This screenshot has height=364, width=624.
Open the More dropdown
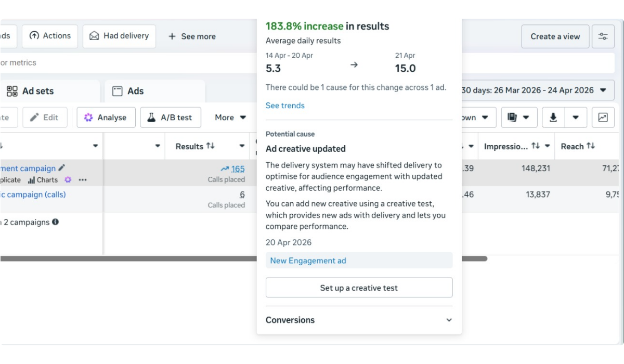(x=230, y=118)
